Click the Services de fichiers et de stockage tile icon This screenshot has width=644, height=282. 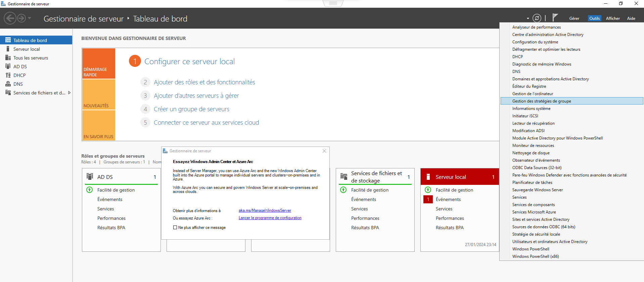tap(344, 176)
